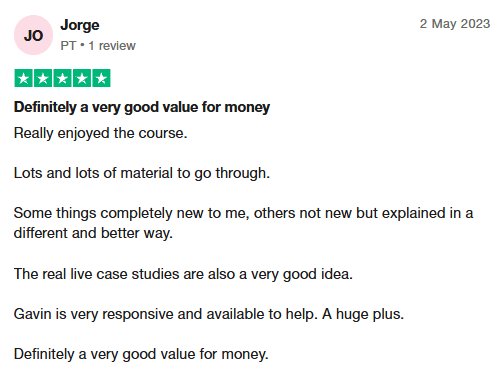Open reviewer name Jorge profile
Screen dimensions: 503x375
click(x=80, y=25)
